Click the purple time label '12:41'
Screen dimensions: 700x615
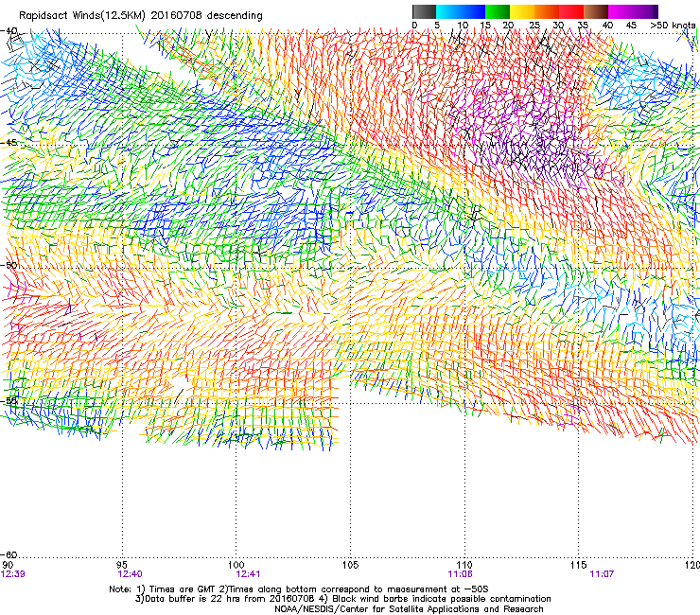(x=248, y=574)
